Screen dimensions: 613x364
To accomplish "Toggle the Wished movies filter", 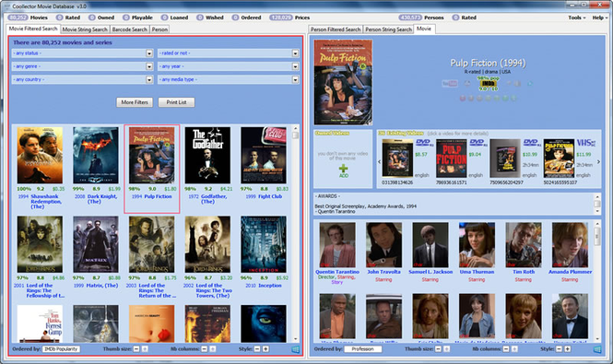I will (210, 18).
